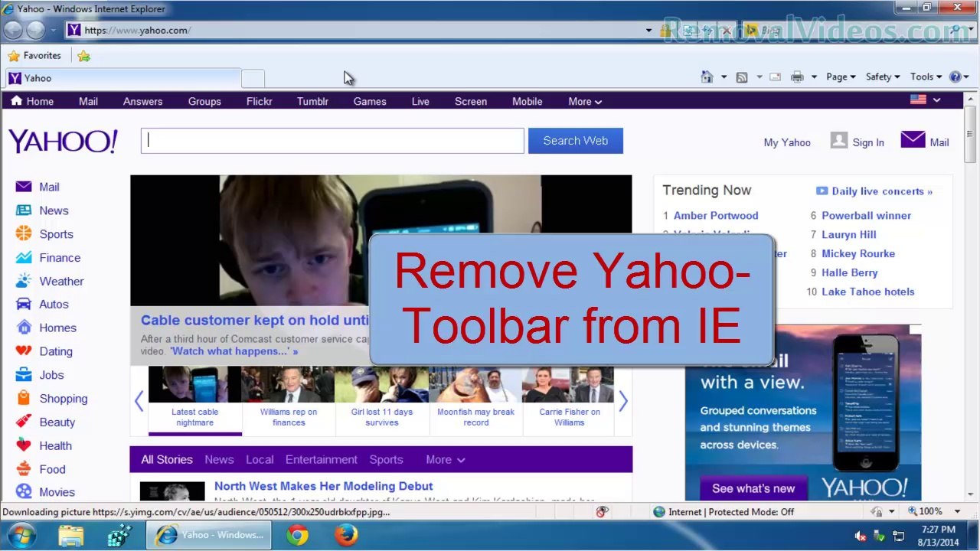The width and height of the screenshot is (980, 551).
Task: Click the Autos car icon in sidebar
Action: point(24,304)
